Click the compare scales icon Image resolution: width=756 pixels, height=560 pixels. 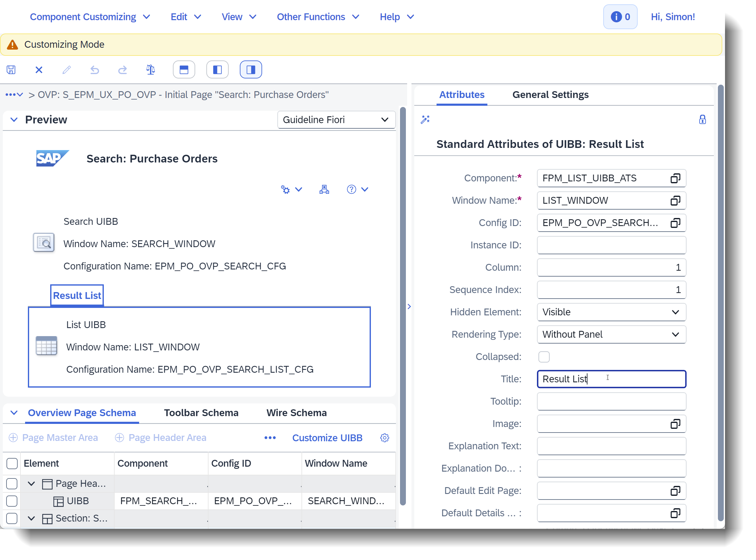pyautogui.click(x=150, y=70)
